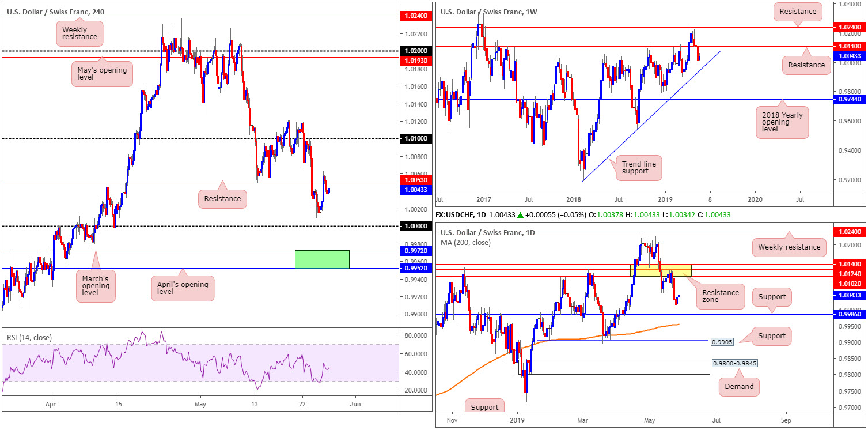Click the green rectangle zone on 240 chart
The image size is (868, 430).
point(322,259)
